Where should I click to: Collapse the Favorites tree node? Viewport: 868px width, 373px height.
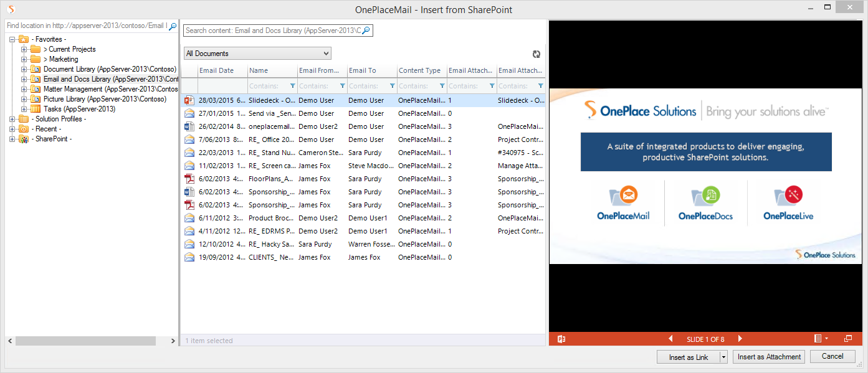click(12, 39)
